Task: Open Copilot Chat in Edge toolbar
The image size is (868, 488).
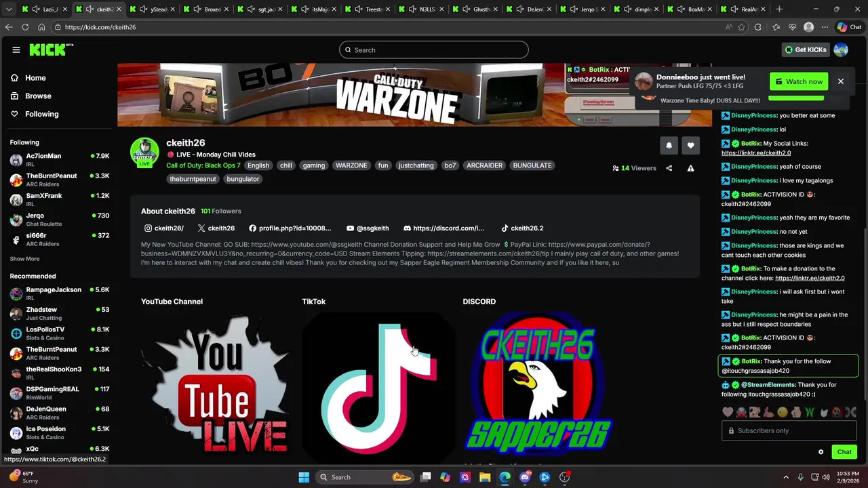Action: (850, 27)
